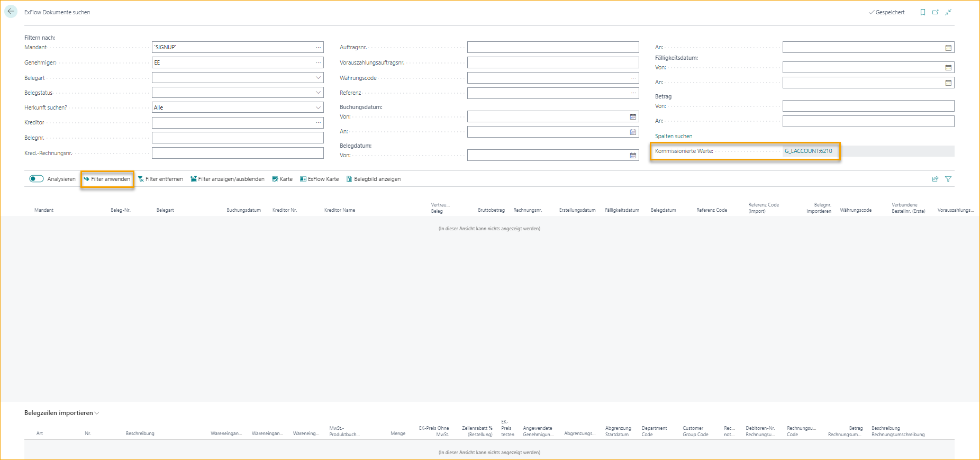
Task: Open calendar for Fälligkeitsdatum Von field
Action: click(x=948, y=68)
